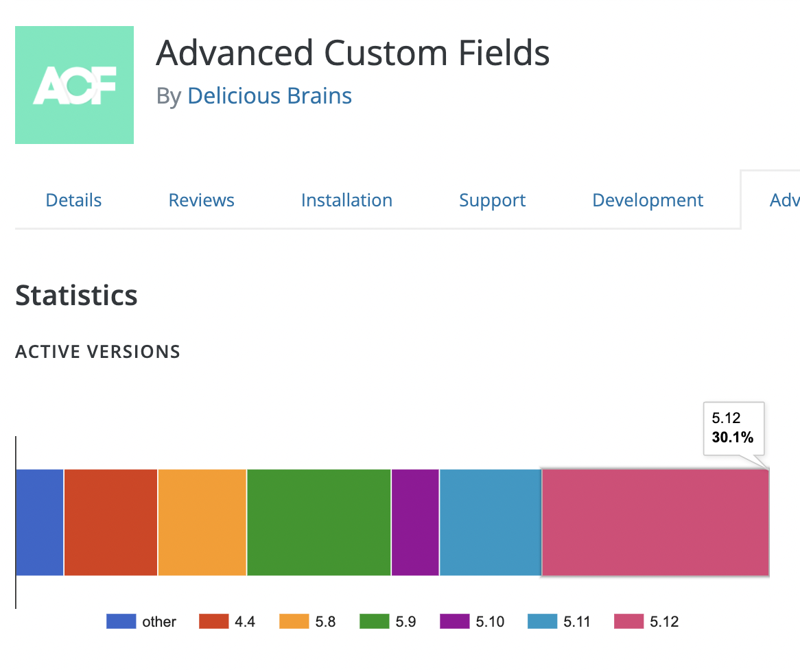Select the 5.9 legend color swatch

[x=374, y=622]
